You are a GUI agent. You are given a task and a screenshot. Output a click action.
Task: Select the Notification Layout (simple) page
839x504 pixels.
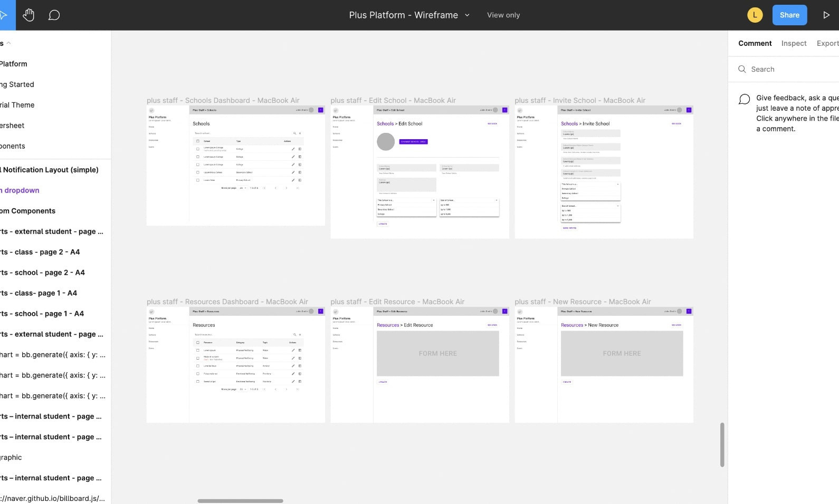point(50,170)
